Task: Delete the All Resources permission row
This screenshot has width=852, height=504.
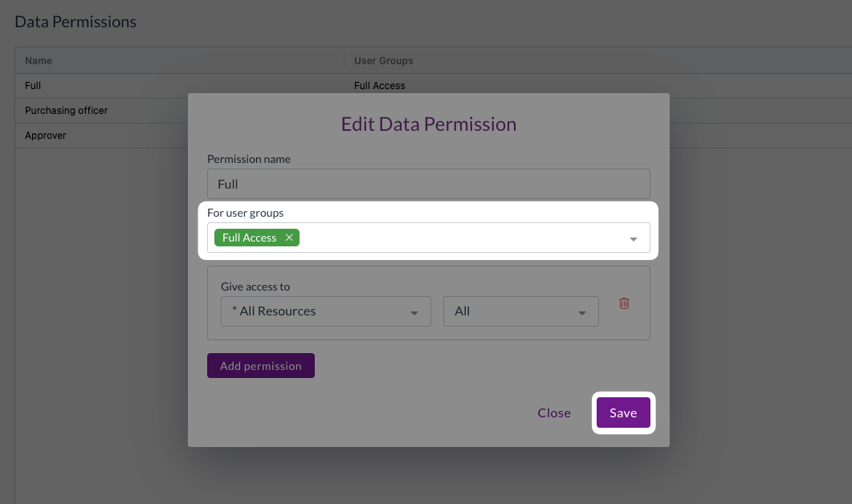Action: (624, 303)
